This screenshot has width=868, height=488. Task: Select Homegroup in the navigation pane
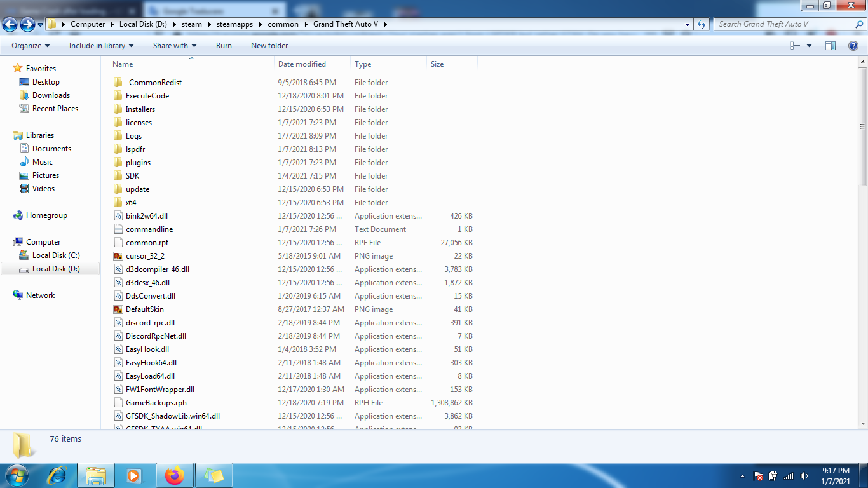pyautogui.click(x=46, y=215)
